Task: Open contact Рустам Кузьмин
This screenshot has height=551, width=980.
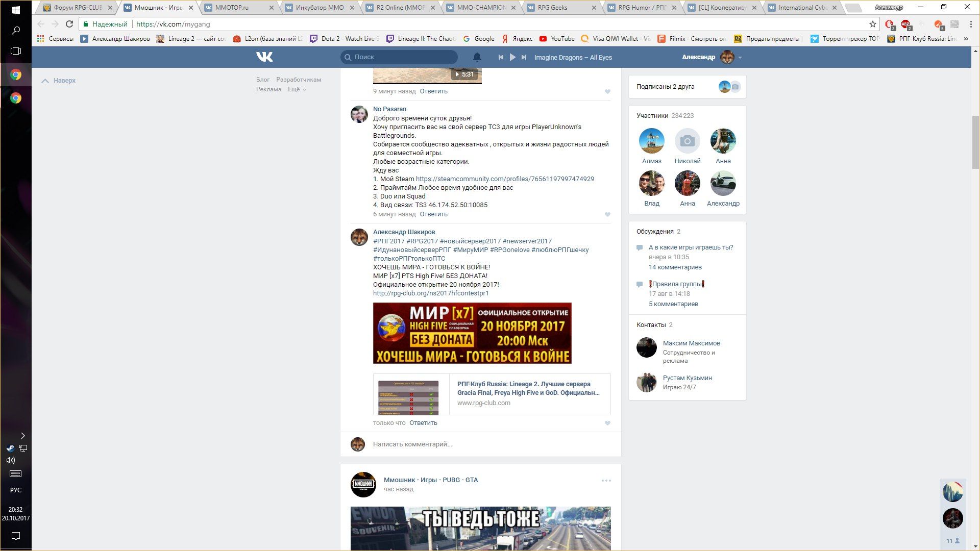Action: point(687,378)
